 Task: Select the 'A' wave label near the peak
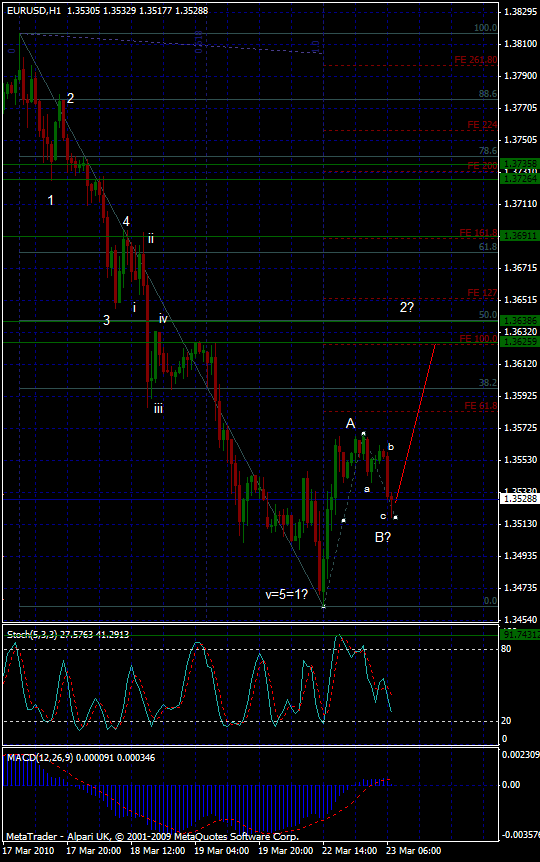click(350, 423)
